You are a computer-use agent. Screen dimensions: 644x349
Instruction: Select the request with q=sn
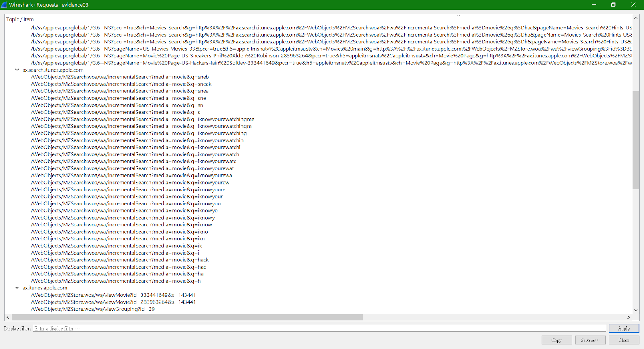click(117, 105)
